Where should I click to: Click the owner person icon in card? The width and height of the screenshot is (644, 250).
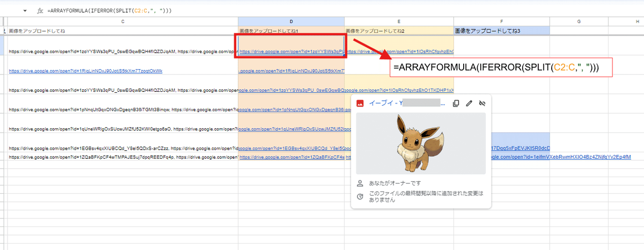click(360, 183)
